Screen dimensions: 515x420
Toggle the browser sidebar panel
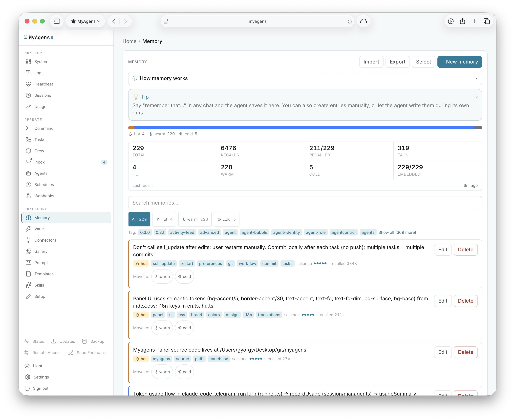(57, 21)
